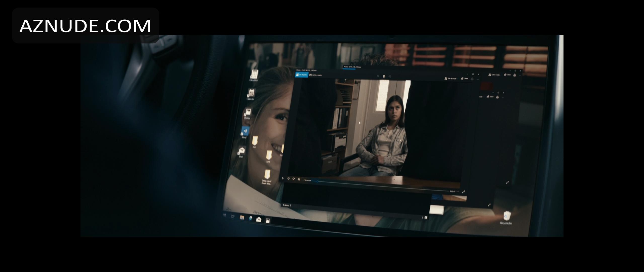Click the zoom magnifier icon in Photos
The width and height of the screenshot is (644, 272).
(x=378, y=76)
